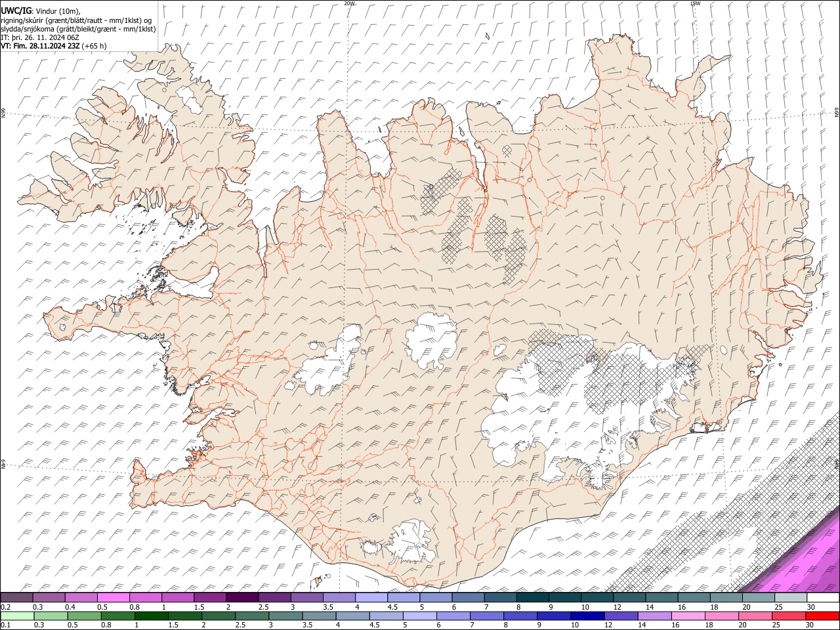Click the "VT: Fim. 28.11.2024 23Z" line
The height and width of the screenshot is (630, 840).
(41, 46)
